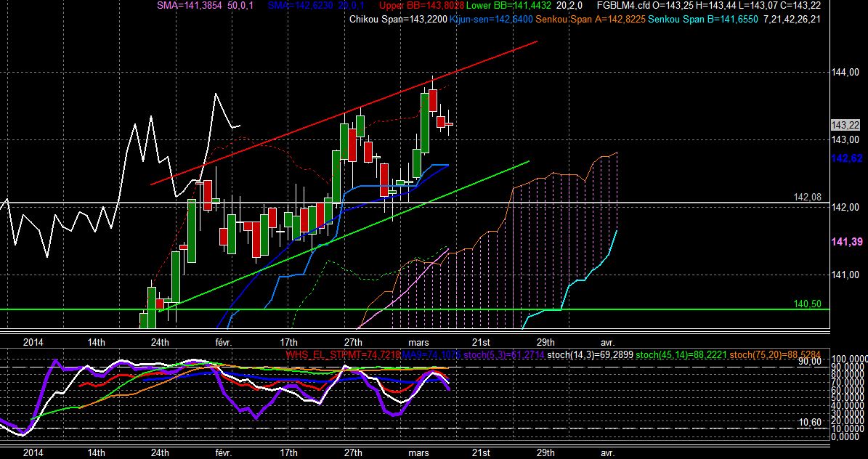Click the Ichimoku parameters 7,21,42,26,21
This screenshot has width=868, height=459.
[792, 20]
